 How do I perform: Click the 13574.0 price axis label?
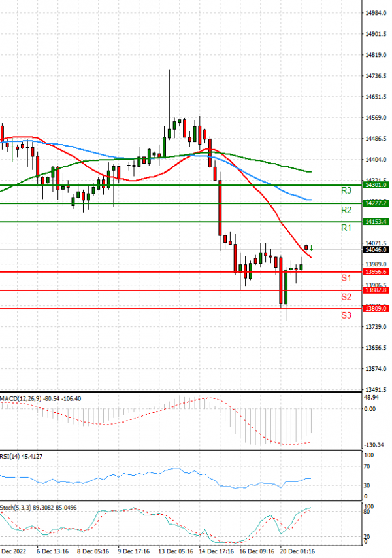(376, 369)
